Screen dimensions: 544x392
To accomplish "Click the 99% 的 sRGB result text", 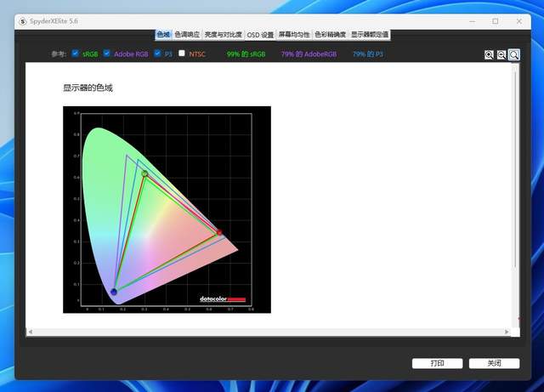I will pos(246,54).
